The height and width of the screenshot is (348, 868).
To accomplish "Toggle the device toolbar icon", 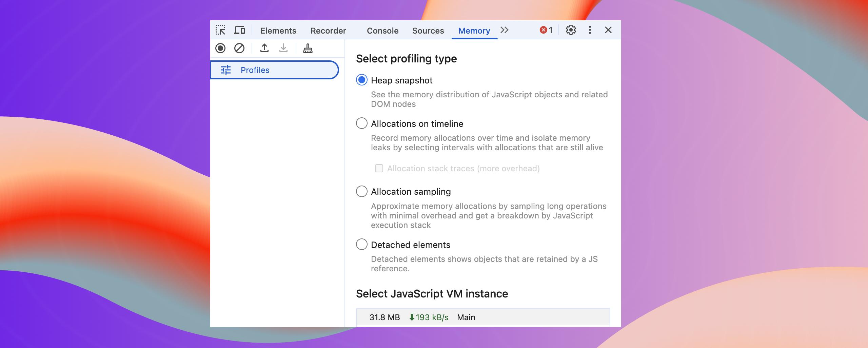I will (x=239, y=30).
